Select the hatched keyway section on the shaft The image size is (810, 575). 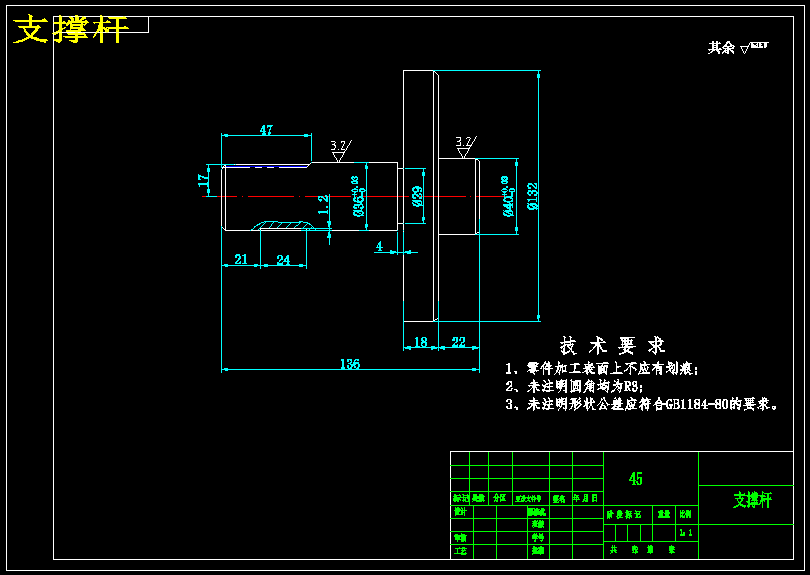284,225
